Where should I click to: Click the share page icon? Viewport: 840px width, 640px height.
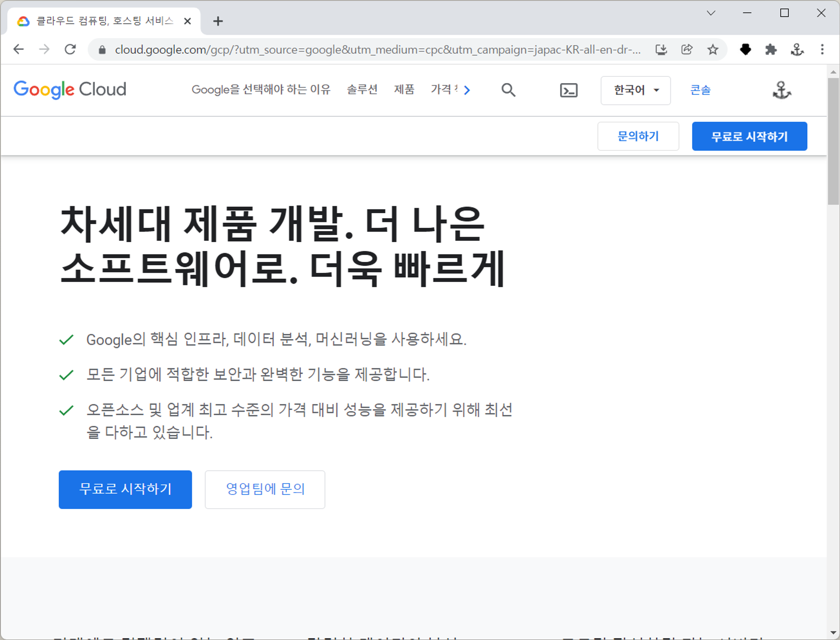tap(687, 50)
